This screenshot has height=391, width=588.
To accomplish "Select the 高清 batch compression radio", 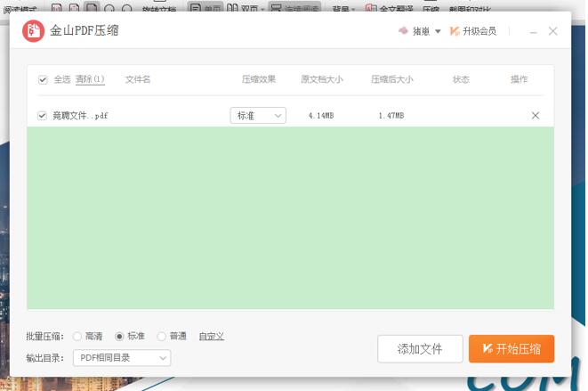I will click(x=77, y=336).
